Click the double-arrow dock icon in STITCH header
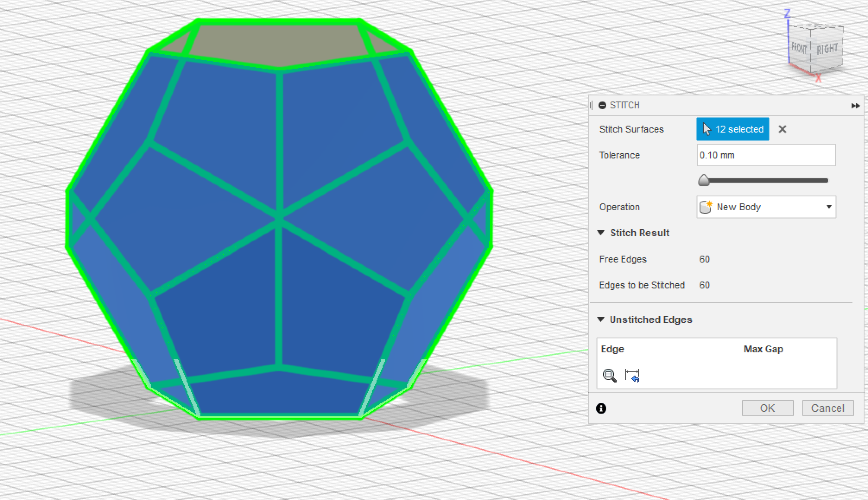Screen dimensions: 868x500 (x=855, y=106)
